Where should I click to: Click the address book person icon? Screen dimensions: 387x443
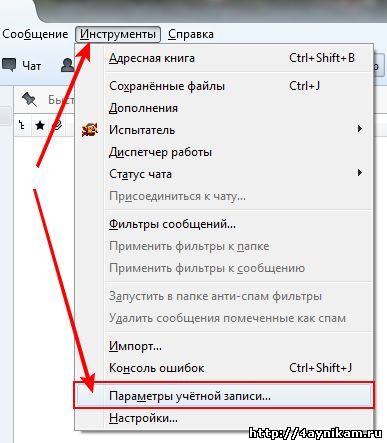click(67, 65)
